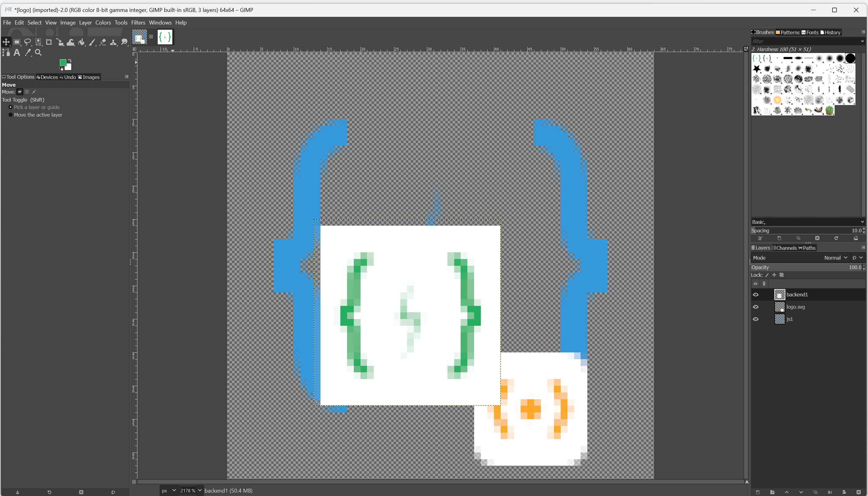This screenshot has width=868, height=496.
Task: Select the Paintbrush tool
Action: click(92, 42)
